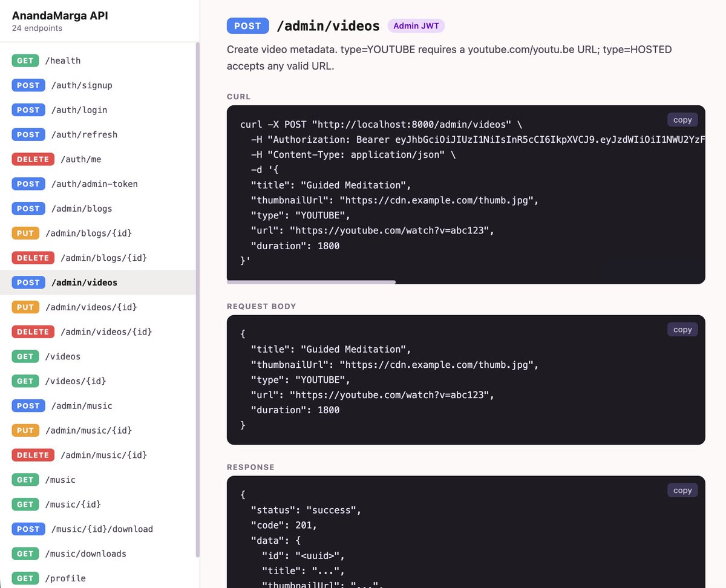Open GET /music/downloads endpoint
726x588 pixels.
tap(97, 554)
